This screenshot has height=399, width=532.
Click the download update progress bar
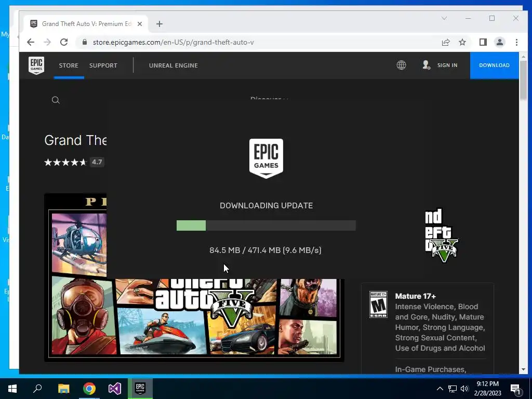[266, 225]
